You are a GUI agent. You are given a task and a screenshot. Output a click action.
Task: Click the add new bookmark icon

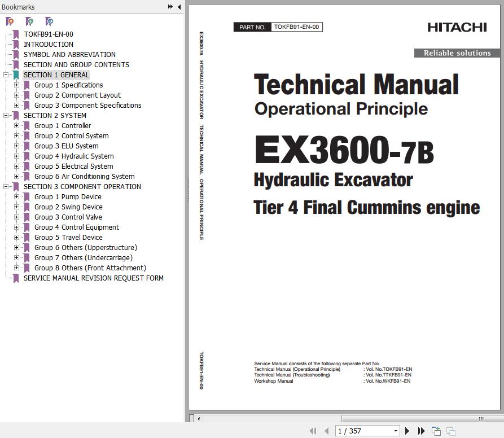(x=29, y=21)
